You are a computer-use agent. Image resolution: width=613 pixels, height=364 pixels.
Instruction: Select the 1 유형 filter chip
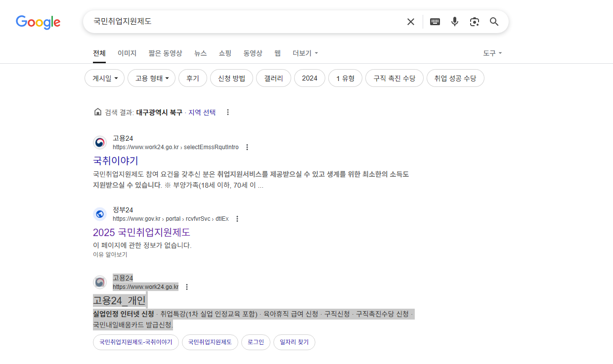pos(345,78)
